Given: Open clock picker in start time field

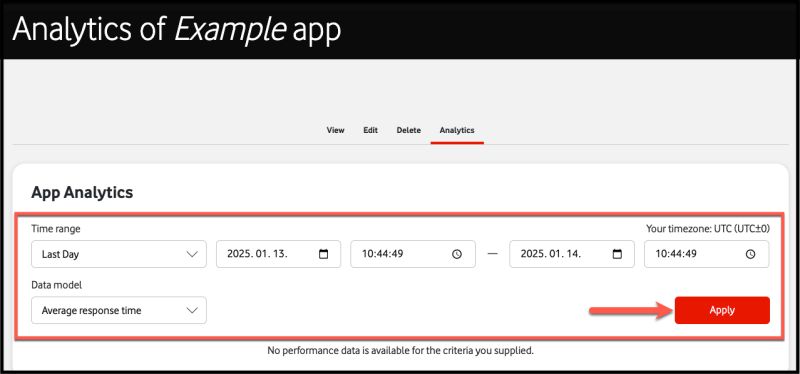Looking at the screenshot, I should 457,254.
